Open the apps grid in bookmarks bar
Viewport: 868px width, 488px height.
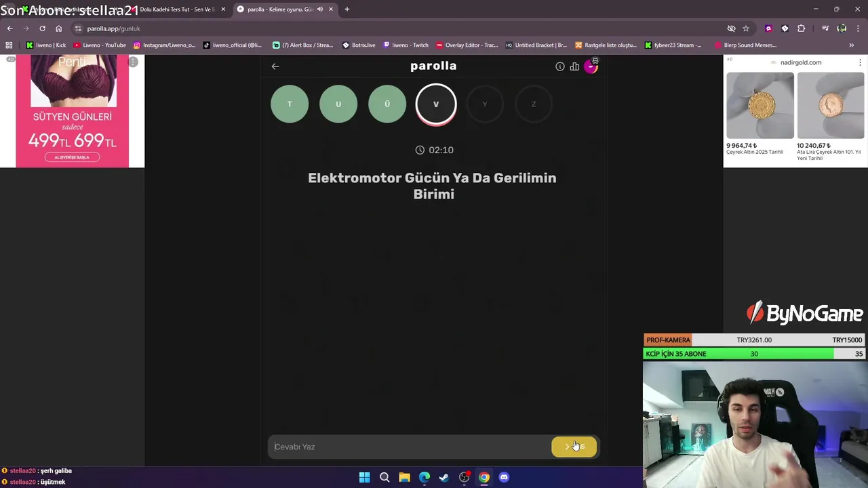tap(9, 45)
